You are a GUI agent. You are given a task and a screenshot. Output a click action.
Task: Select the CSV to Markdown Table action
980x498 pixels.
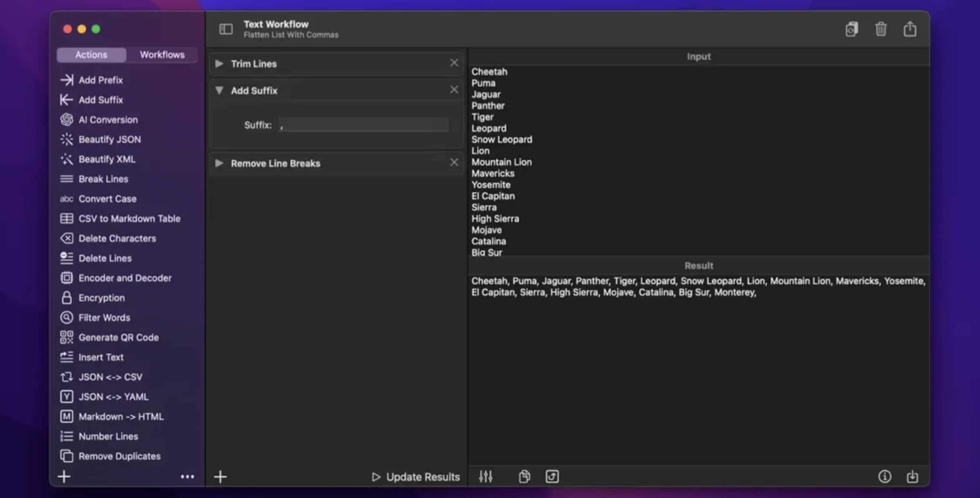click(129, 218)
